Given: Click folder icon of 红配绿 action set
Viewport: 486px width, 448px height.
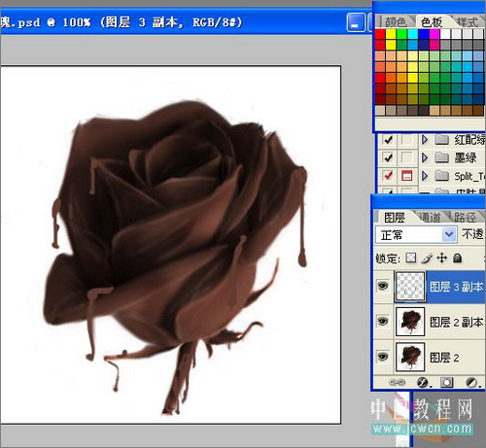Looking at the screenshot, I should pyautogui.click(x=441, y=140).
